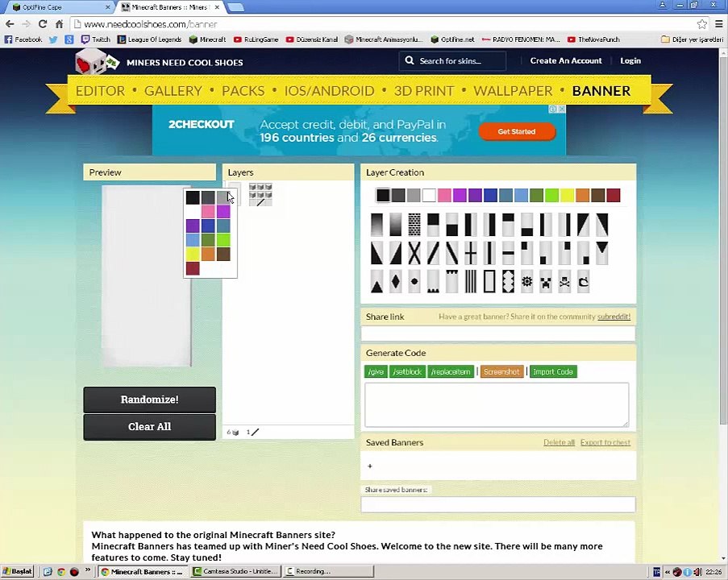Click the crafting recipe thumbnail in Layers

(260, 194)
